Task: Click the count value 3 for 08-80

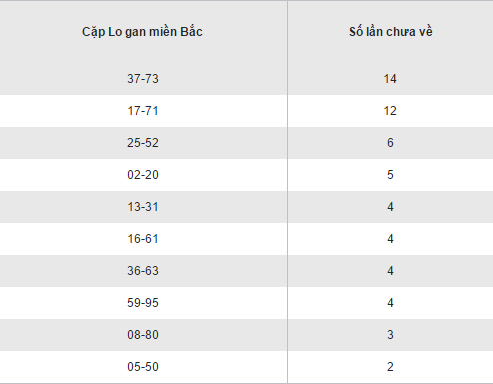Action: click(390, 335)
